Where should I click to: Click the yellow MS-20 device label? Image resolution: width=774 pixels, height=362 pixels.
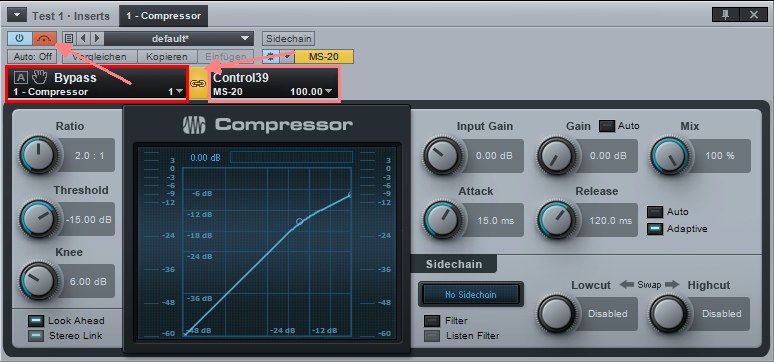coord(324,56)
